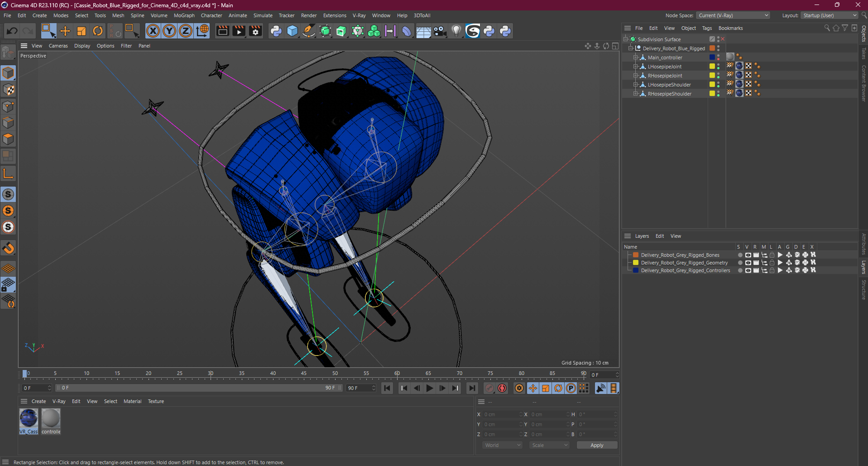Go to start of animation
Image resolution: width=868 pixels, height=466 pixels.
point(387,388)
